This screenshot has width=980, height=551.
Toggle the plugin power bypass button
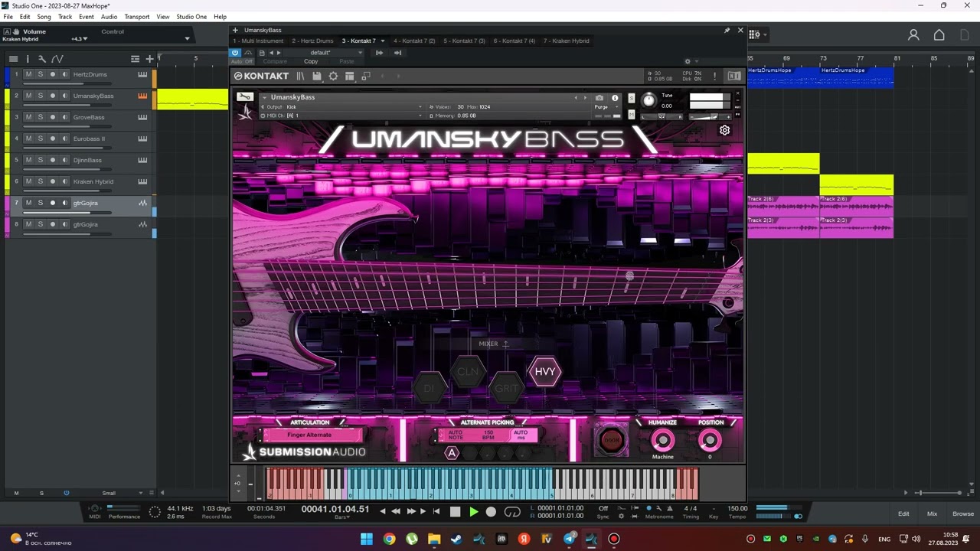pos(235,53)
